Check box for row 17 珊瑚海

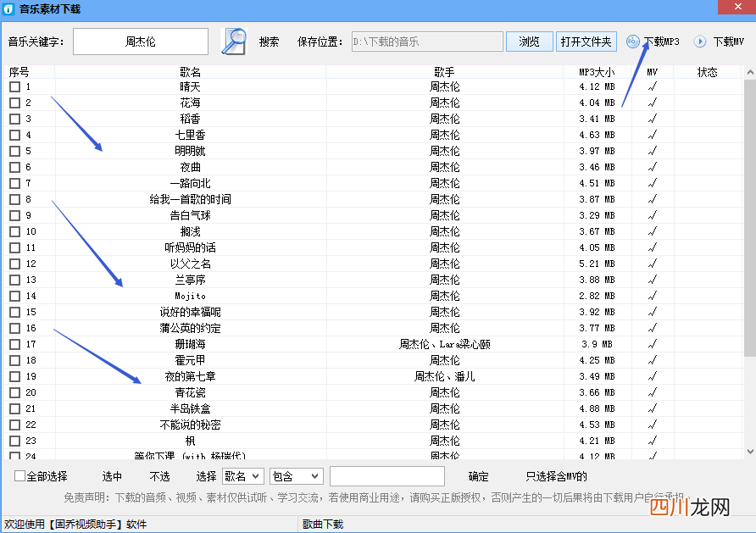click(15, 344)
